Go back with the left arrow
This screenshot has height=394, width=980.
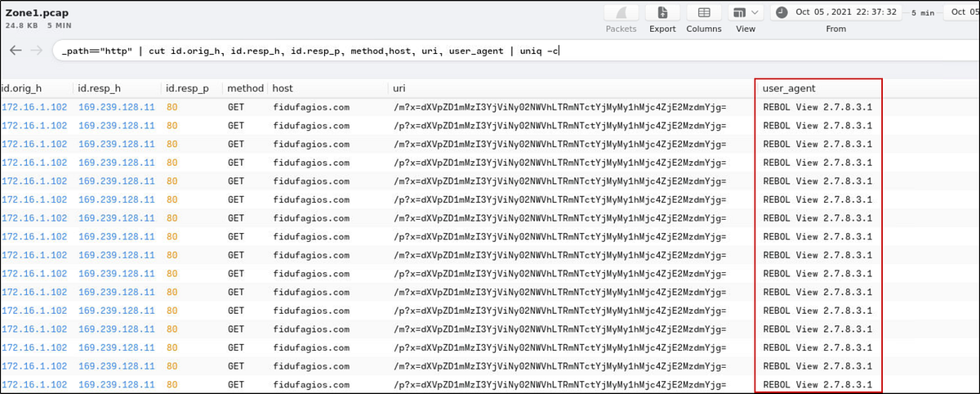point(16,51)
